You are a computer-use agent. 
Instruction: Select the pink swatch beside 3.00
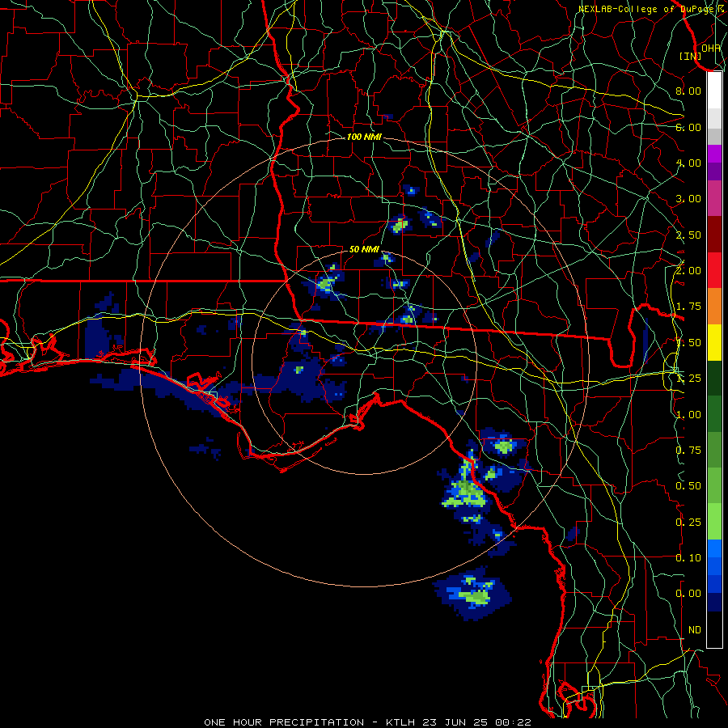714,199
